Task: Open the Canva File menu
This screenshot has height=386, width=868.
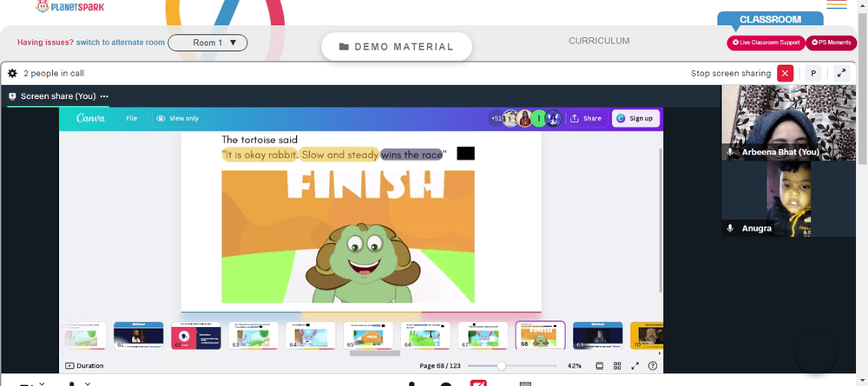Action: point(131,118)
